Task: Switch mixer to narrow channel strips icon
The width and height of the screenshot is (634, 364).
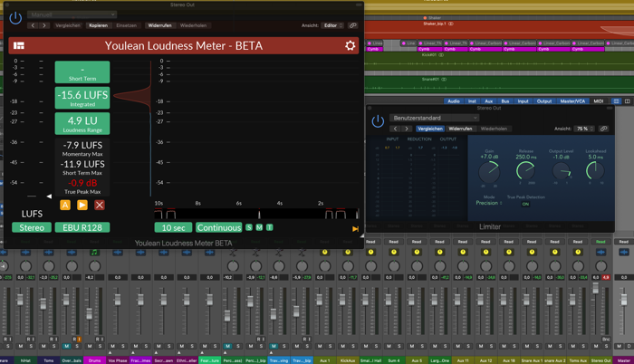Action: [616, 101]
